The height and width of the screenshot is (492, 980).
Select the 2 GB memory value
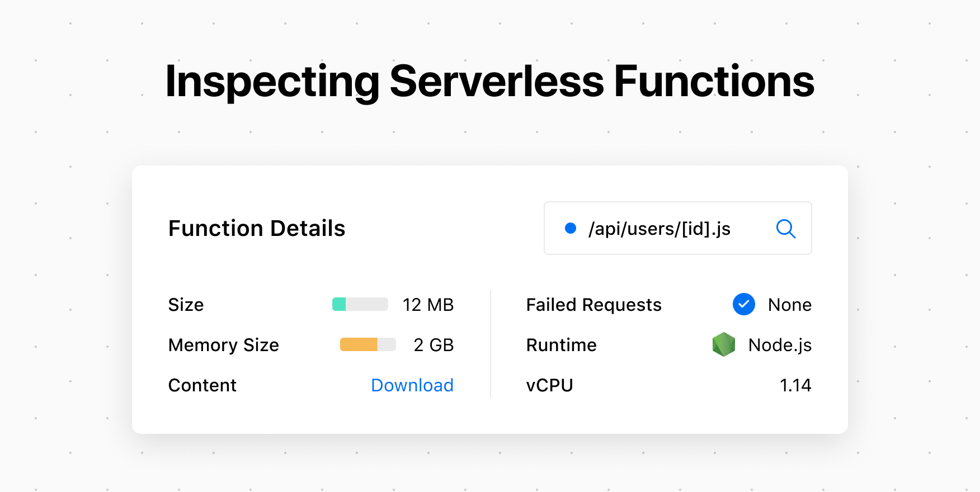(x=434, y=345)
